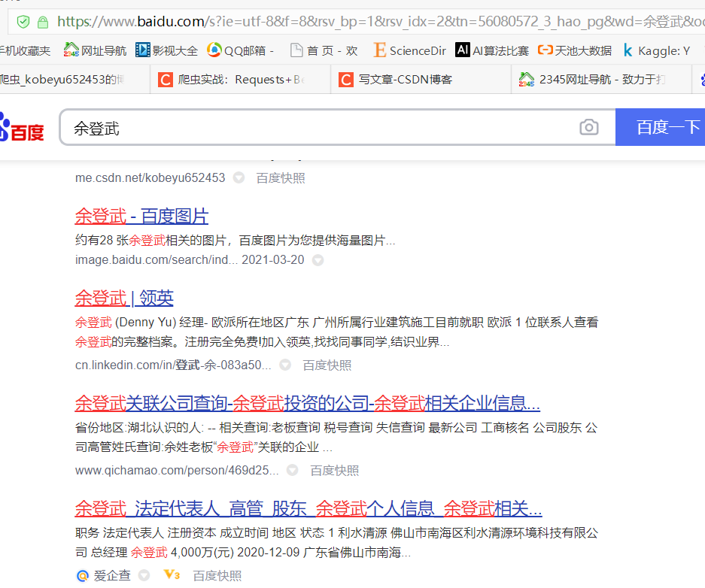Screen dimensions: 705x588
Task: Open the 余登武 - 百度图片 result
Action: (141, 216)
